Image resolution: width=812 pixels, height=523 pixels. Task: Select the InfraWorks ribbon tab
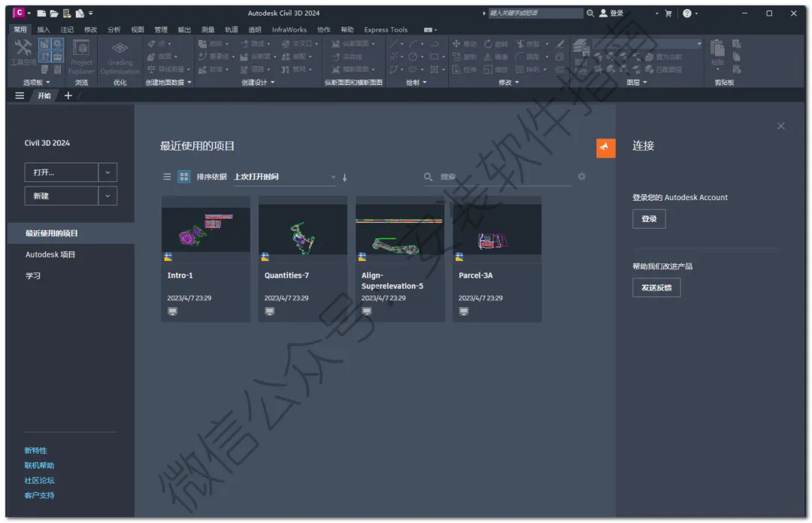[x=289, y=29]
